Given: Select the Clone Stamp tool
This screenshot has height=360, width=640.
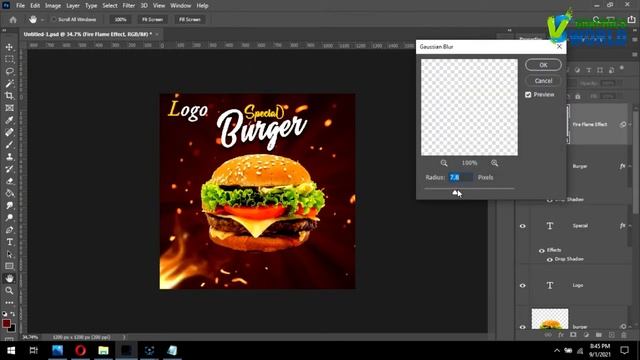Looking at the screenshot, I should tap(9, 157).
